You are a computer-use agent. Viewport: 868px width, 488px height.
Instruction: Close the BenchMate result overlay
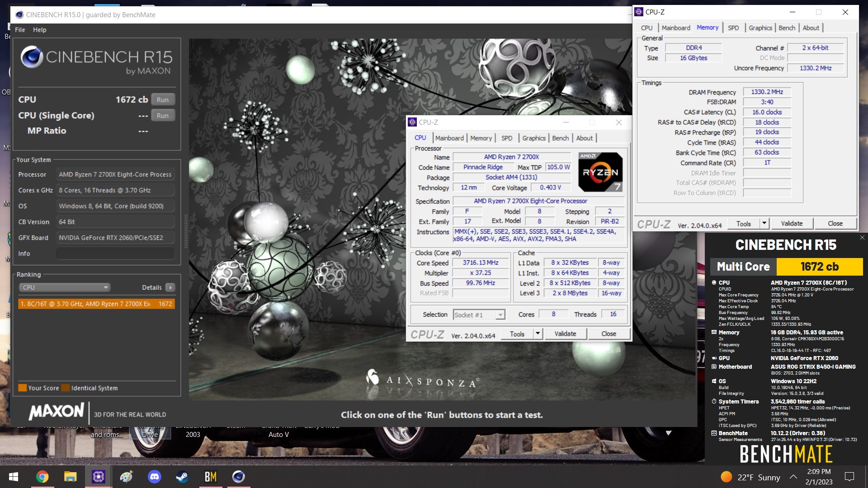tap(862, 237)
